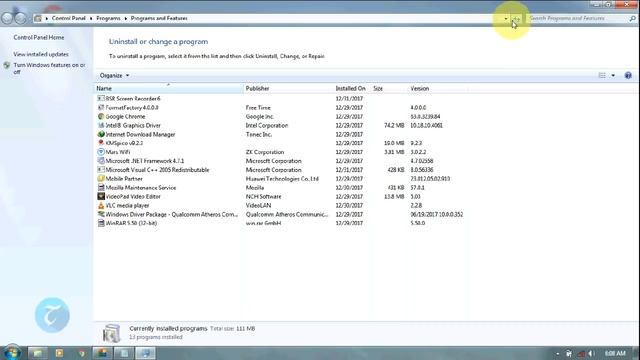Screen dimensions: 640x360
Task: Click the Search Programs and Features field
Action: [578, 18]
